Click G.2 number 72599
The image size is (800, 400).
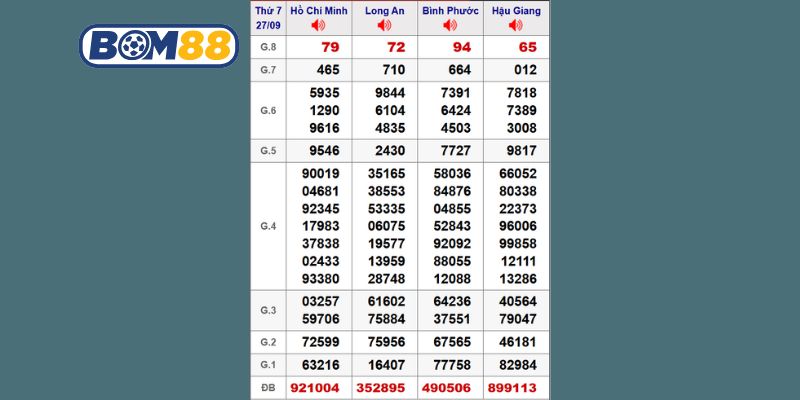coord(321,342)
